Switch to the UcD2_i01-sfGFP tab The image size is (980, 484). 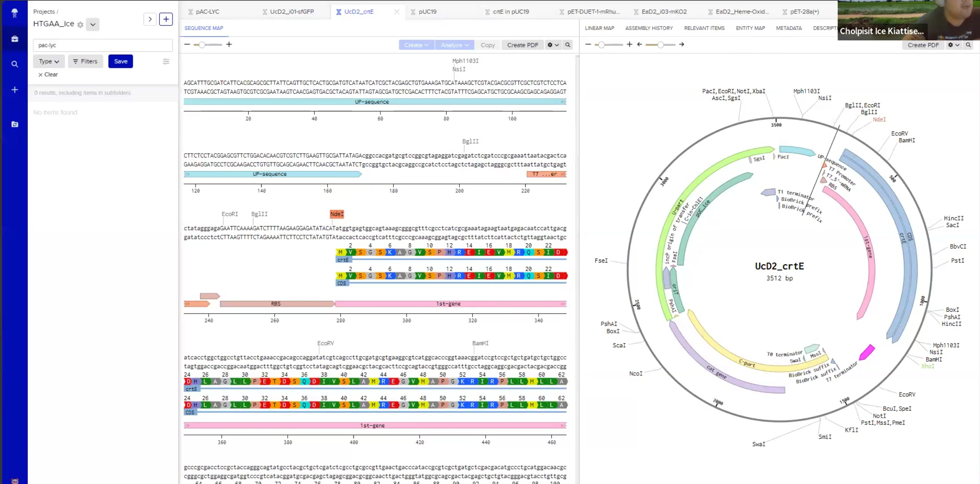coord(292,12)
